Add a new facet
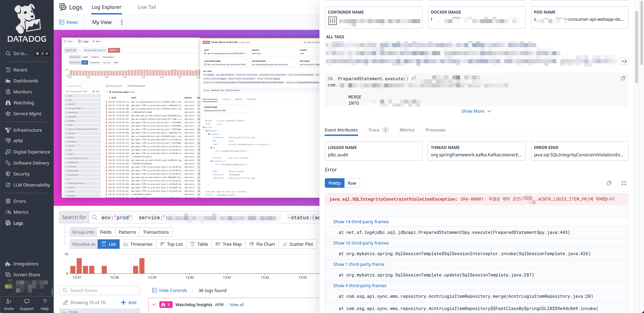The height and width of the screenshot is (313, 644). point(129,302)
